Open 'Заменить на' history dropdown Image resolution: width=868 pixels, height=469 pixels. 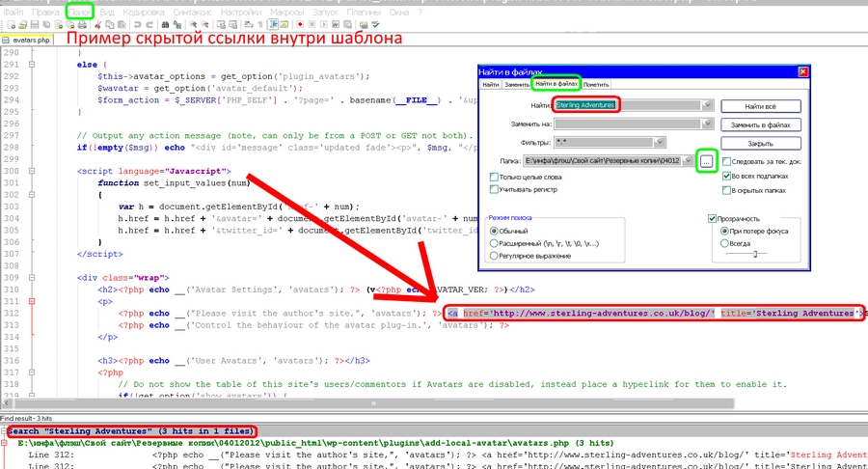(x=707, y=124)
